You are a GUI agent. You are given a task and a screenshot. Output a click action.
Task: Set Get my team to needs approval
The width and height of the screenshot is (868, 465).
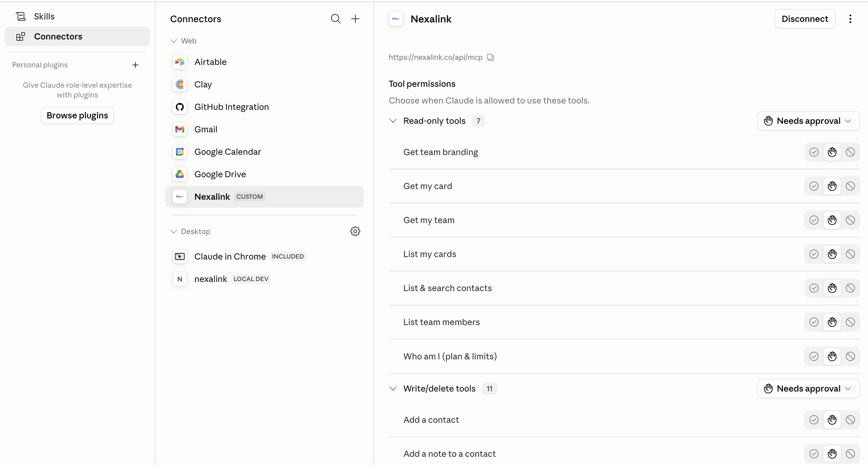[832, 220]
